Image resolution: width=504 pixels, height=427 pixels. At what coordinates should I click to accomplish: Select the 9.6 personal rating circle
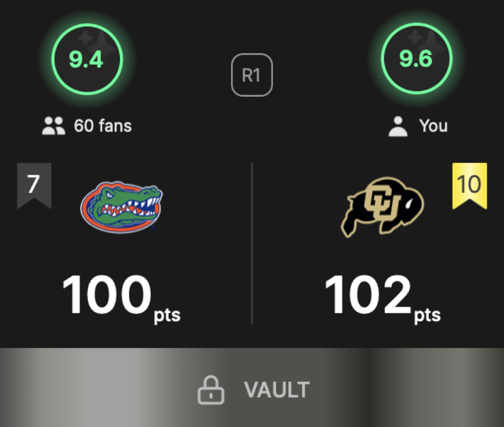pyautogui.click(x=417, y=59)
